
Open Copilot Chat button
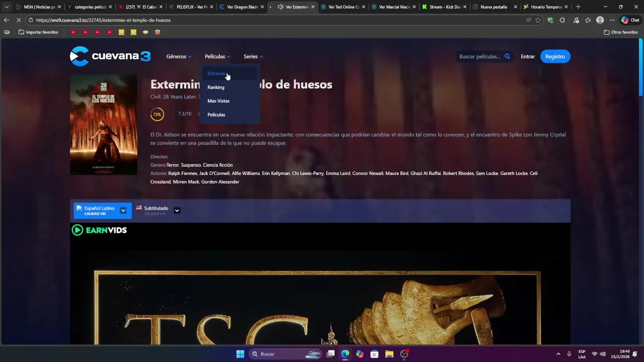tap(630, 20)
